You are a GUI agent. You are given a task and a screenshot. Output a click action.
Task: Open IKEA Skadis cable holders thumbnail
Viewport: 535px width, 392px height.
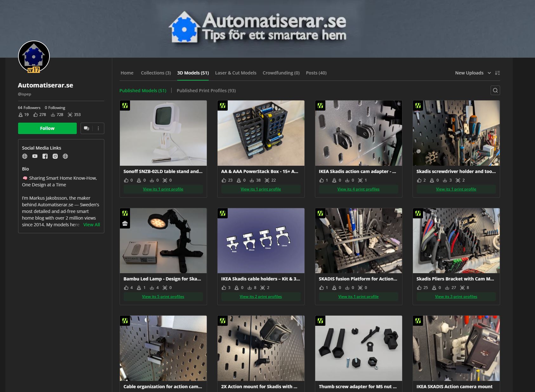(261, 241)
